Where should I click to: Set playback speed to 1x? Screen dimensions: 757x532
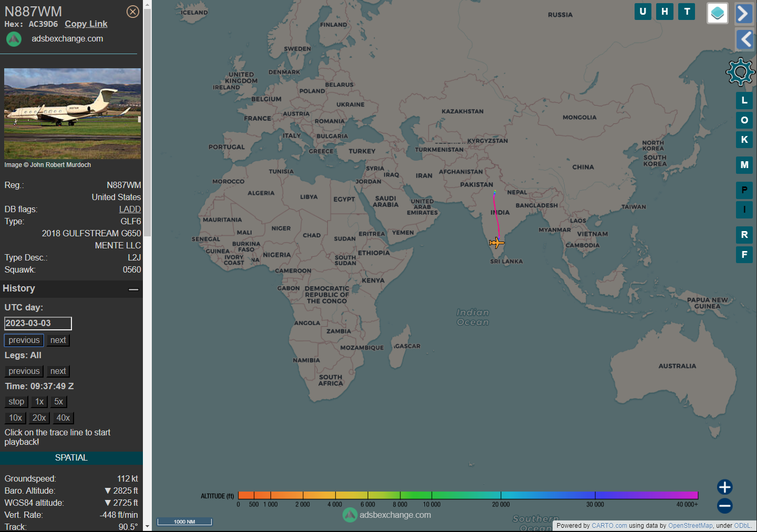coord(39,402)
